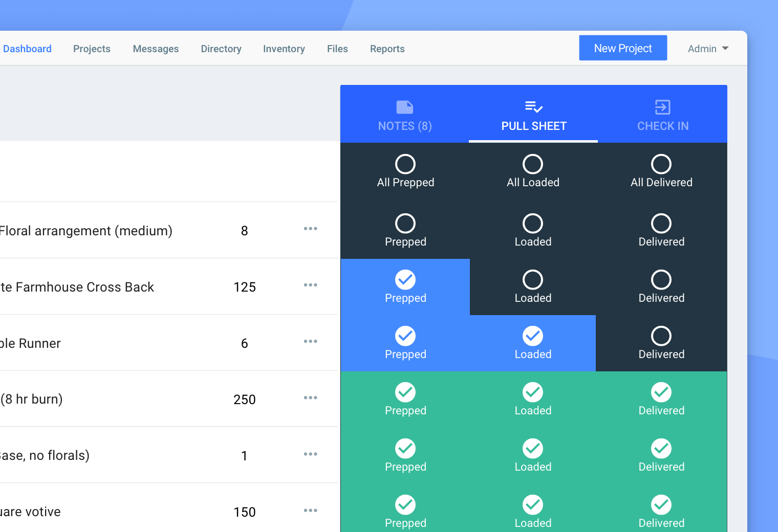This screenshot has height=532, width=778.
Task: Select the Check In arrow icon
Action: click(662, 107)
